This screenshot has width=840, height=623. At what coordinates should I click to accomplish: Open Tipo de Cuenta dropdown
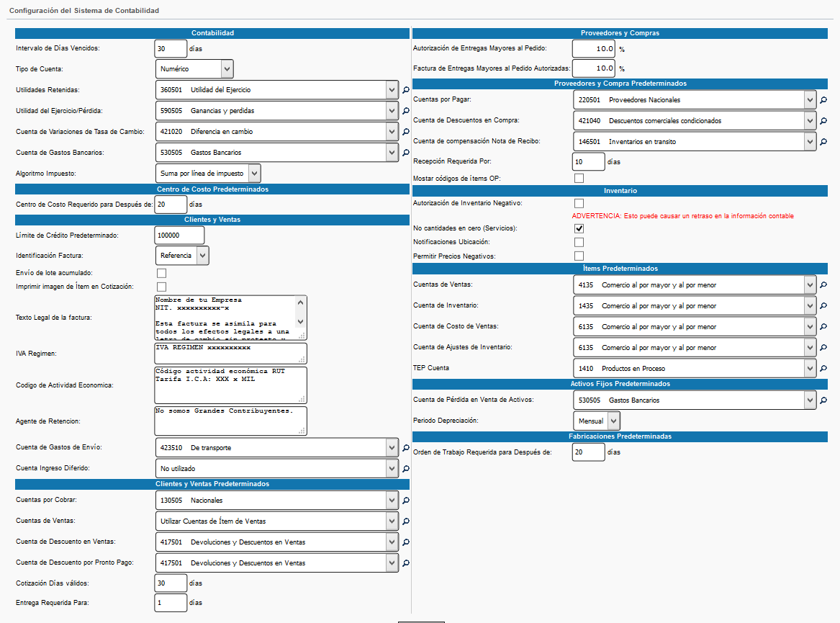point(194,69)
